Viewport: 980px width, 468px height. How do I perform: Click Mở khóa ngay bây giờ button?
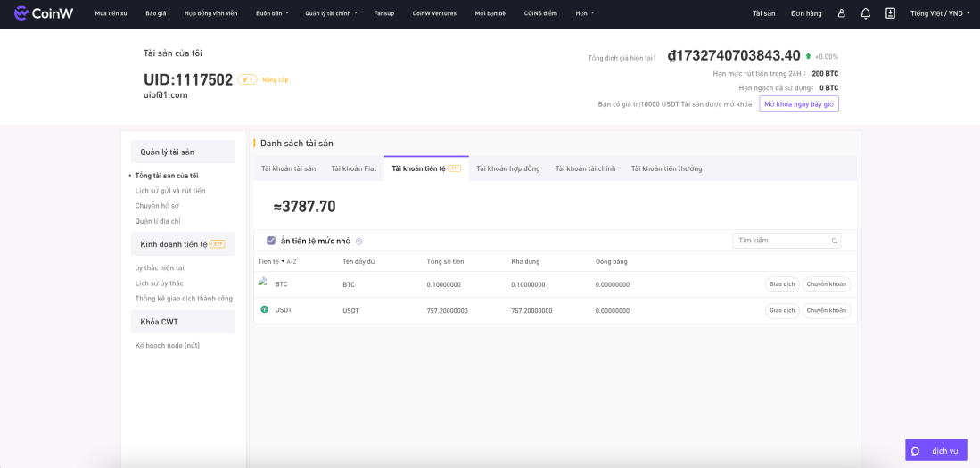(x=799, y=103)
